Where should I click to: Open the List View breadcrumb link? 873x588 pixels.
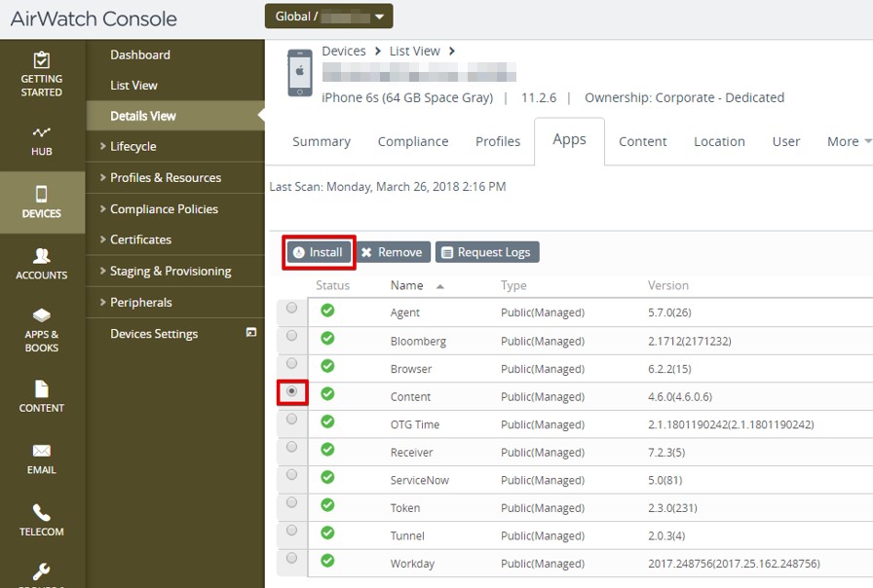[x=415, y=51]
